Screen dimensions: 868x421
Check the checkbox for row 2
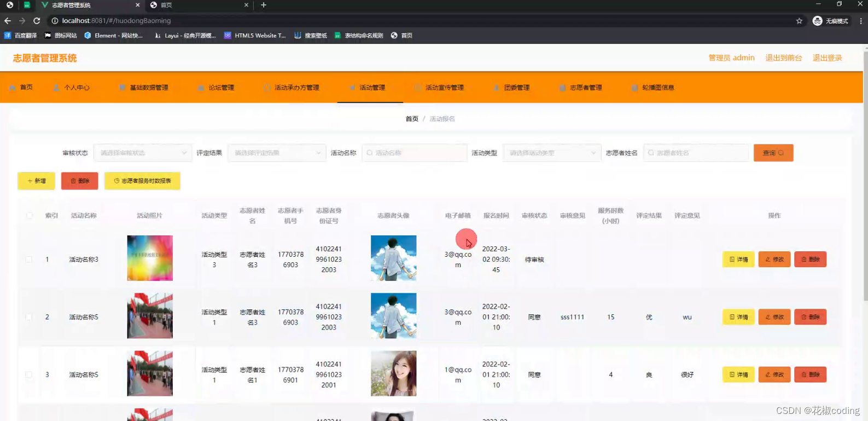29,317
